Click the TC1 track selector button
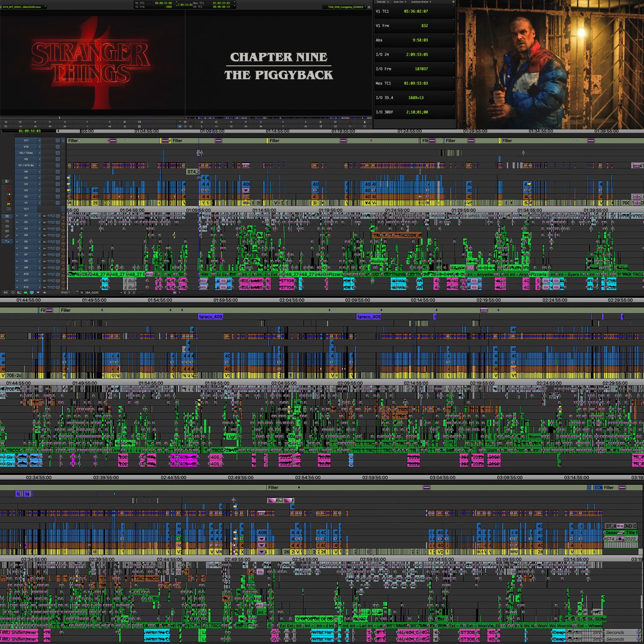 (26, 209)
